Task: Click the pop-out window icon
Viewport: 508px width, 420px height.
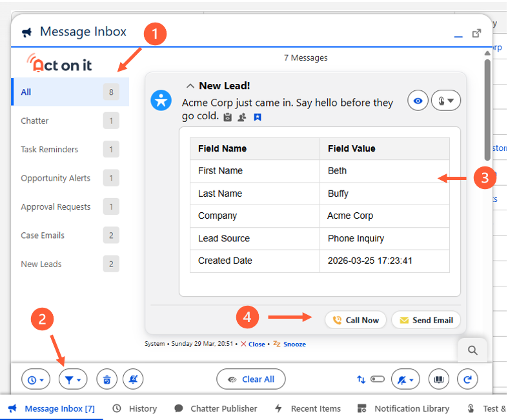Action: (476, 33)
